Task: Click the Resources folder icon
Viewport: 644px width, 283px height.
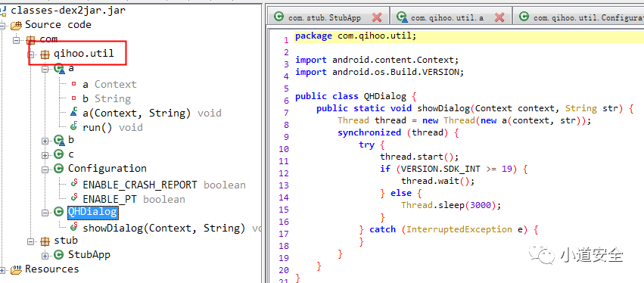Action: pyautogui.click(x=17, y=269)
